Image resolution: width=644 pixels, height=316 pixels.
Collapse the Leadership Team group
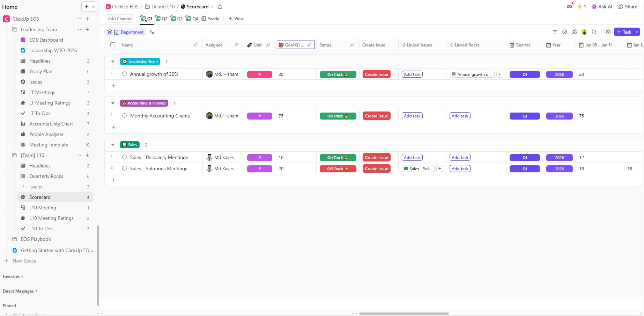(112, 62)
